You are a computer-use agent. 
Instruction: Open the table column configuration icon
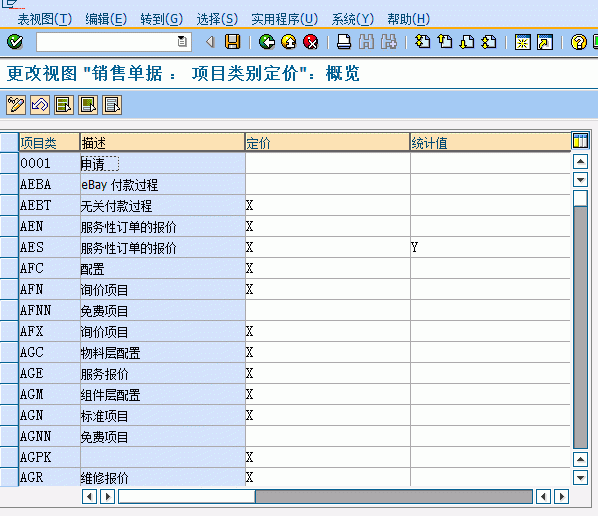click(580, 140)
